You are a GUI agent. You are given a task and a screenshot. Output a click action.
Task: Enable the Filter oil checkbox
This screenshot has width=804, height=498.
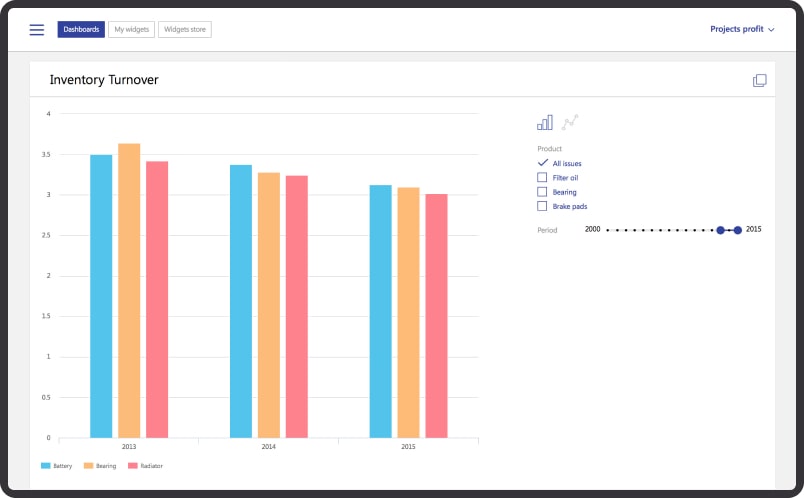point(542,177)
